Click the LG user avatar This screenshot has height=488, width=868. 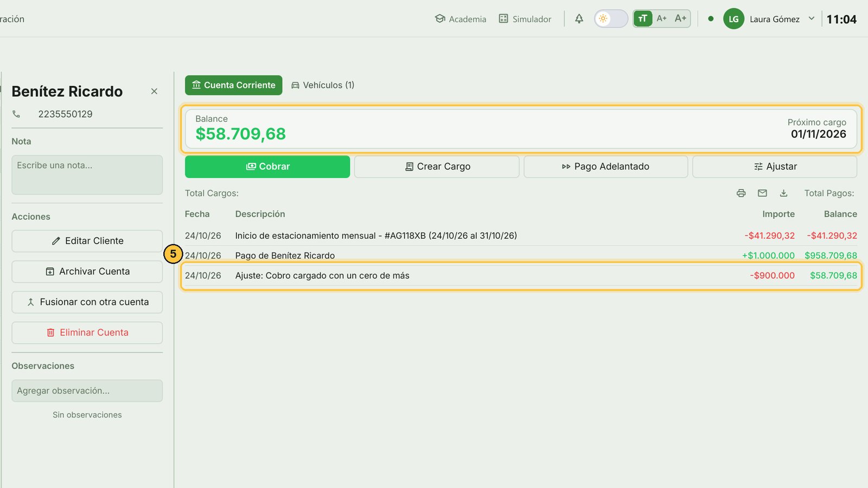tap(733, 19)
